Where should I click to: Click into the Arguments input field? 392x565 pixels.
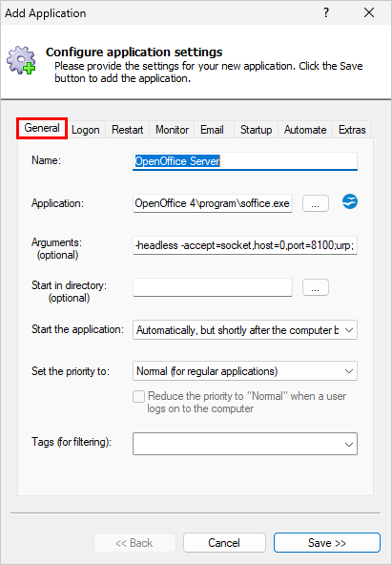pos(245,245)
